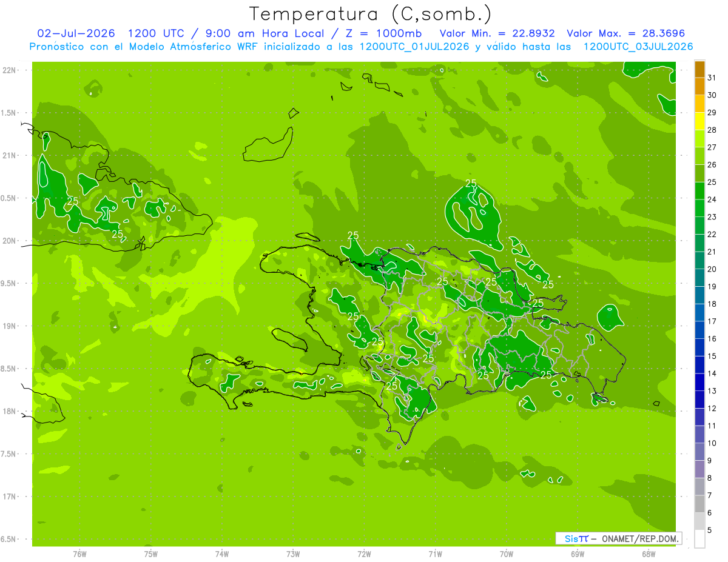728x562 pixels.
Task: Click the longitude label "70W"
Action: tap(507, 554)
